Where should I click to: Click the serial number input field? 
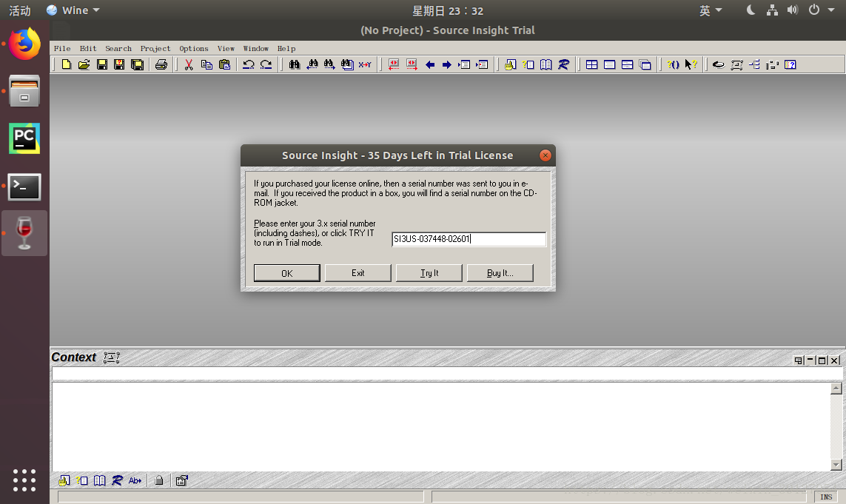(x=469, y=238)
